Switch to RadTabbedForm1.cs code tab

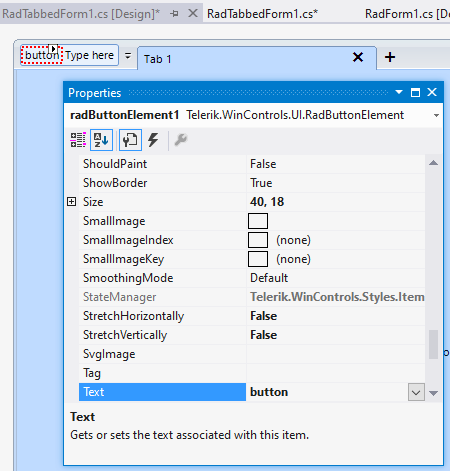pyautogui.click(x=262, y=14)
